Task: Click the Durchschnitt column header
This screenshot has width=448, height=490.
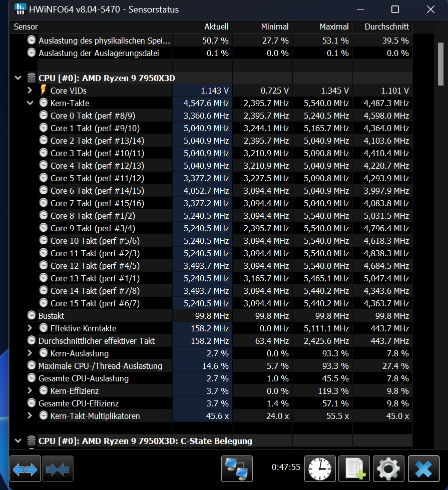Action: coord(382,27)
